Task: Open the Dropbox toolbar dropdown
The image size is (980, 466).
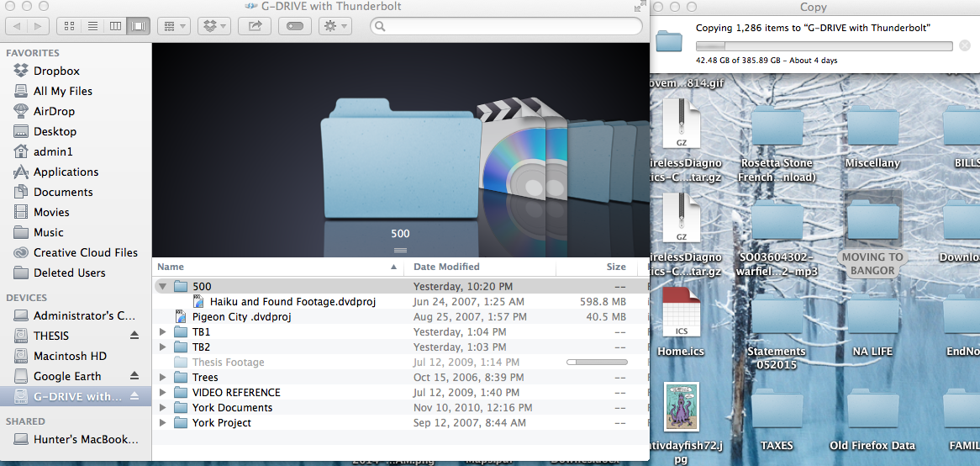Action: pyautogui.click(x=213, y=26)
